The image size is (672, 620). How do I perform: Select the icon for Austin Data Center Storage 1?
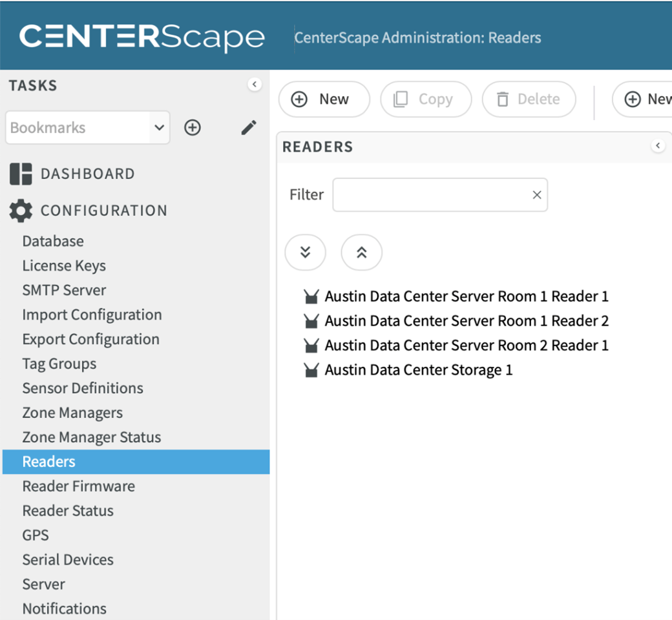point(311,371)
